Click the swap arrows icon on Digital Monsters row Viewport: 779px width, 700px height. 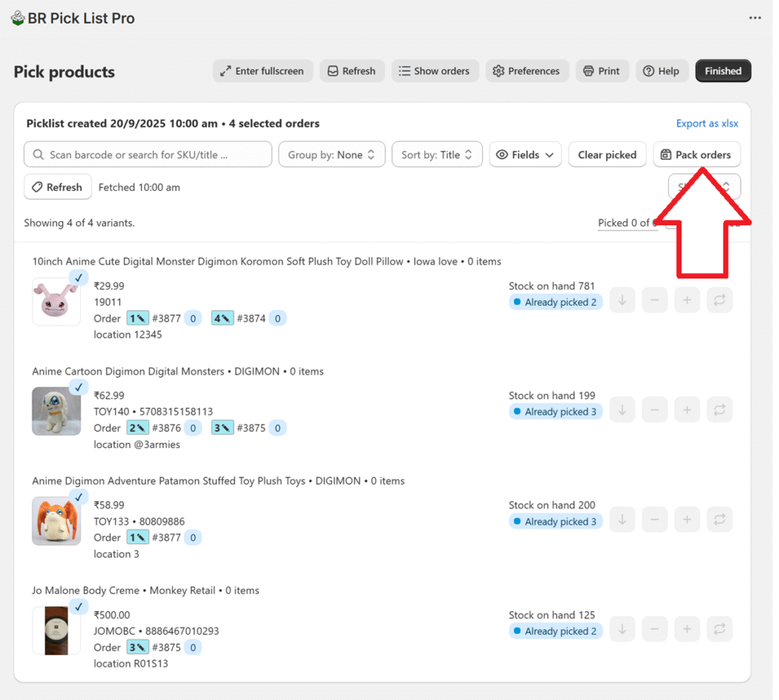(719, 410)
